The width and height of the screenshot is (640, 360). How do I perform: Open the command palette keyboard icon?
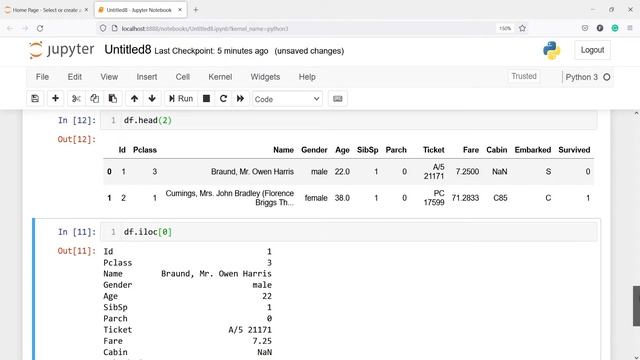[x=338, y=99]
